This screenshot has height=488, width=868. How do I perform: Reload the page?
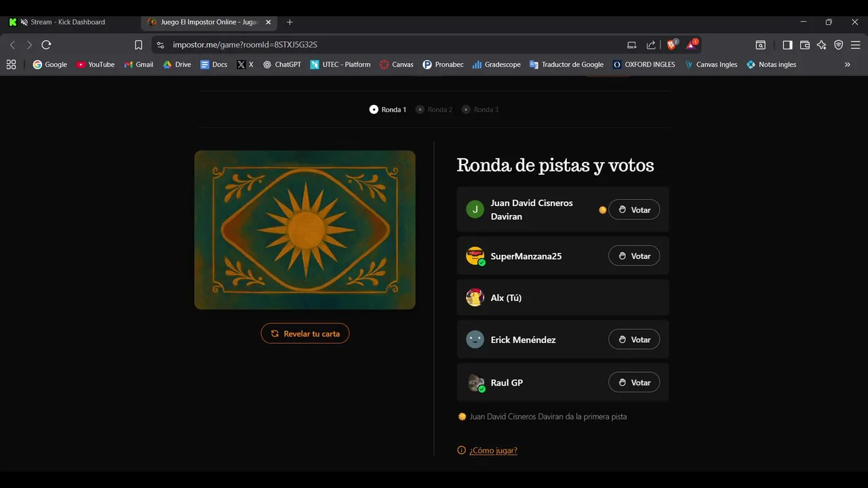click(46, 45)
